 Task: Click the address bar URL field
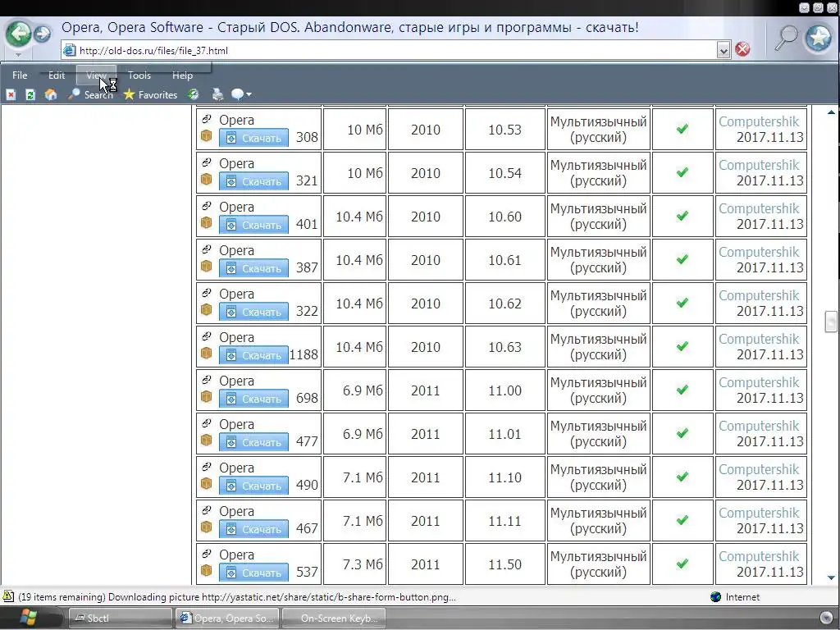(396, 50)
